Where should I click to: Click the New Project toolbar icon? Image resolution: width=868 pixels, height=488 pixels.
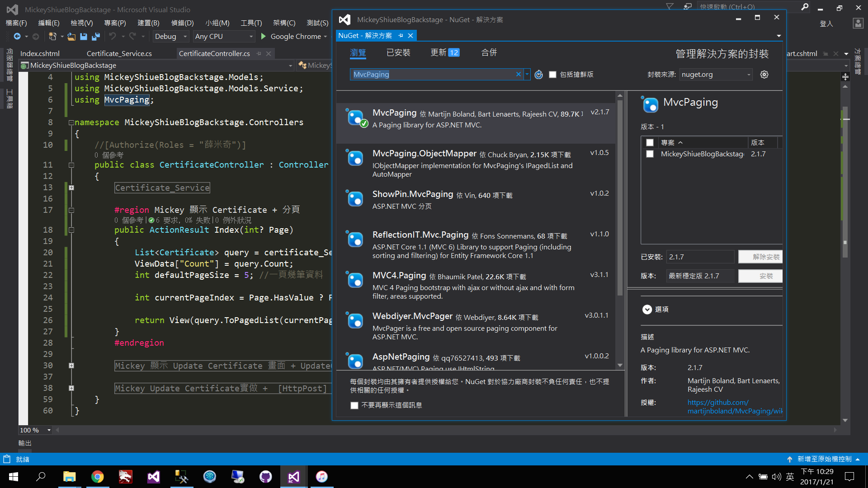pyautogui.click(x=52, y=36)
